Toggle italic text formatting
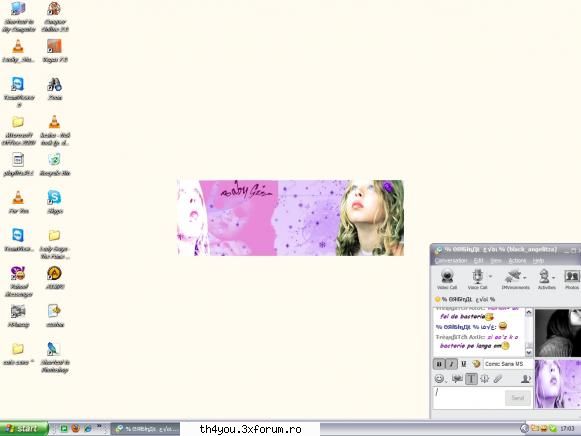The width and height of the screenshot is (581, 436). [x=451, y=364]
